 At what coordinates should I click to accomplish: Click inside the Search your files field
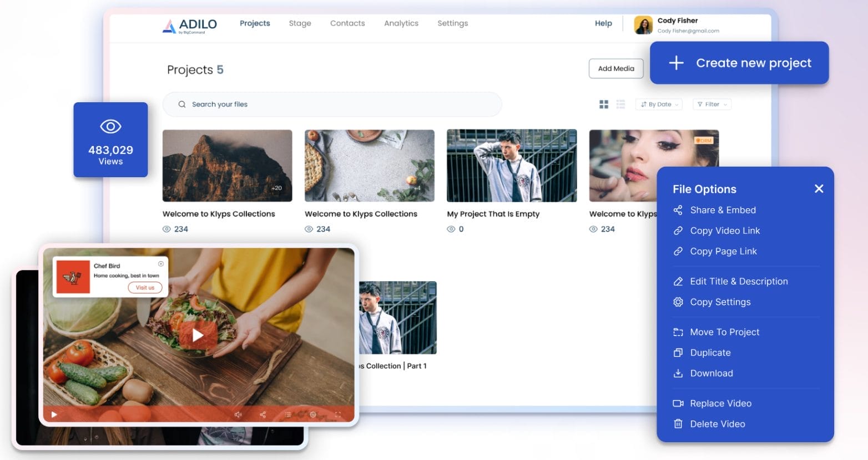pos(331,104)
